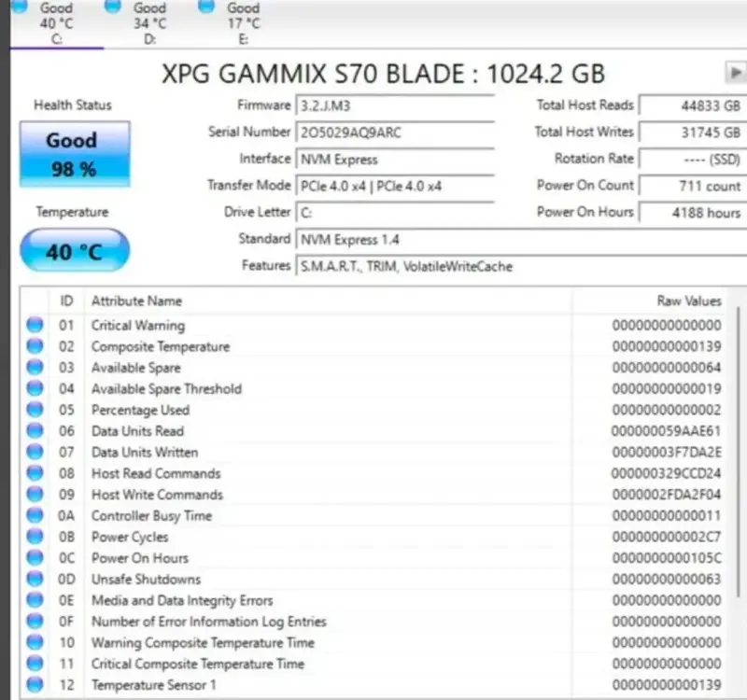Select the Available Spare Threshold attribute name
This screenshot has width=747, height=700.
click(167, 388)
